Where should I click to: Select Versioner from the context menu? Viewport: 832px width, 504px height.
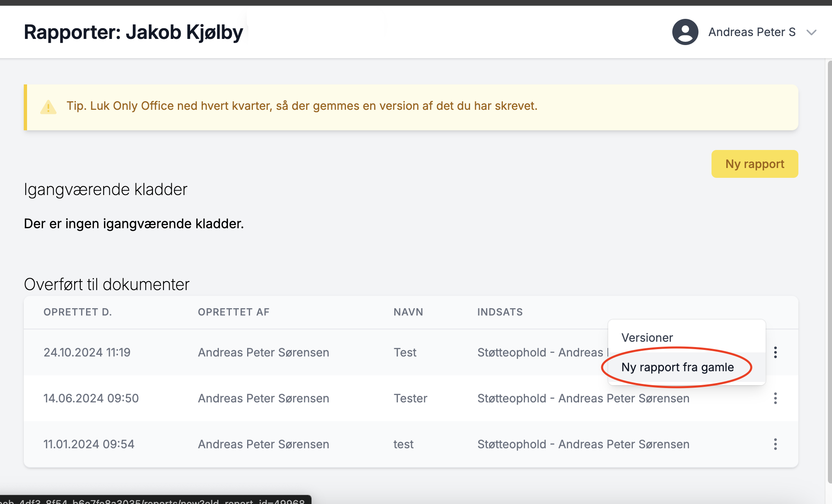pos(647,338)
